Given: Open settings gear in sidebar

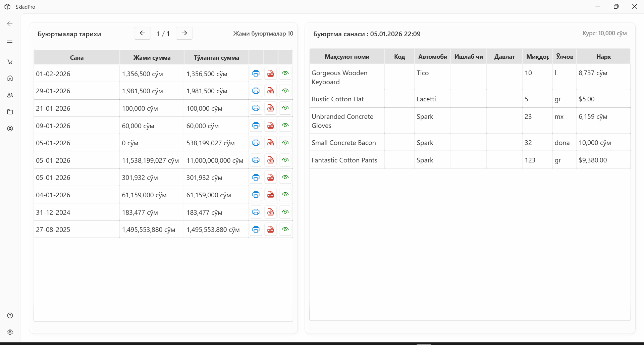Looking at the screenshot, I should [10, 332].
